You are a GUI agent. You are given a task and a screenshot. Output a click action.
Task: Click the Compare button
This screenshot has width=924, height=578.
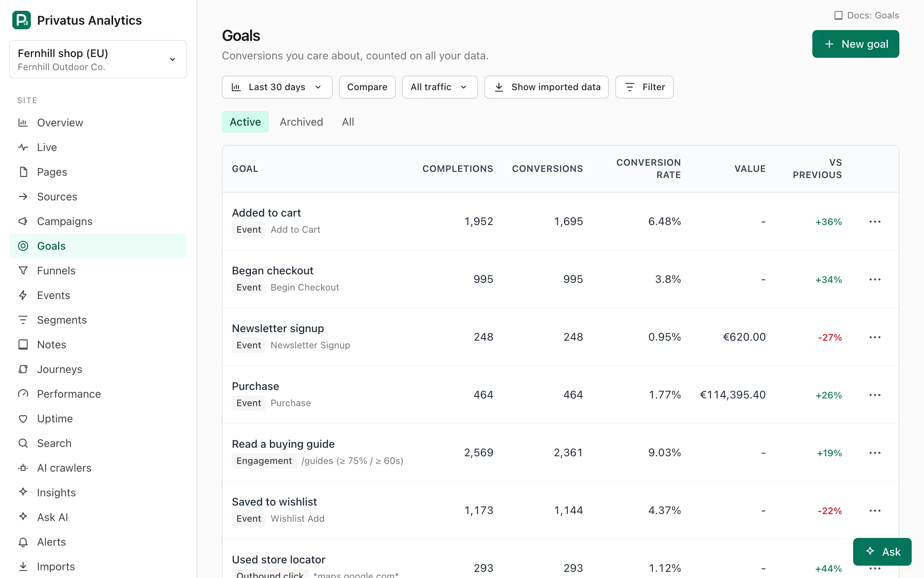click(367, 87)
